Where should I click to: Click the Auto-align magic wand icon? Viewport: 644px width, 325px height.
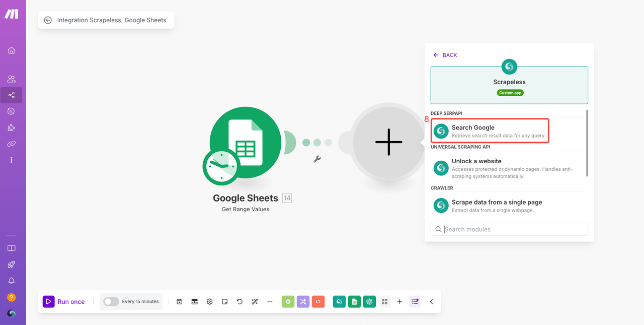click(255, 302)
